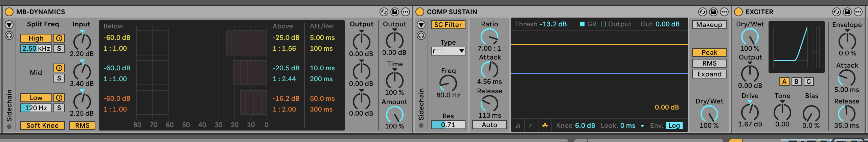Switch compressor to collapsed view icon
This screenshot has height=142, width=868.
[518, 125]
